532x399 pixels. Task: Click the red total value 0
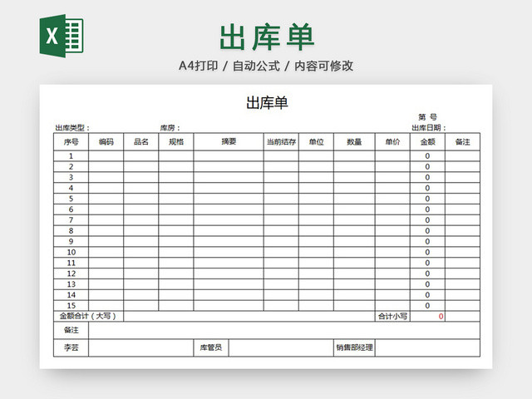click(441, 317)
